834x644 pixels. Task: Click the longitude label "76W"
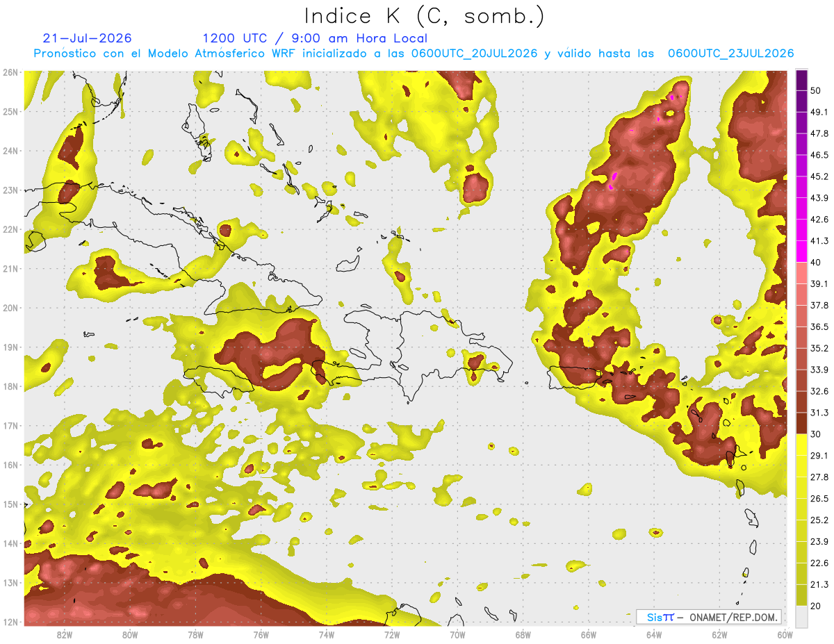tap(261, 634)
